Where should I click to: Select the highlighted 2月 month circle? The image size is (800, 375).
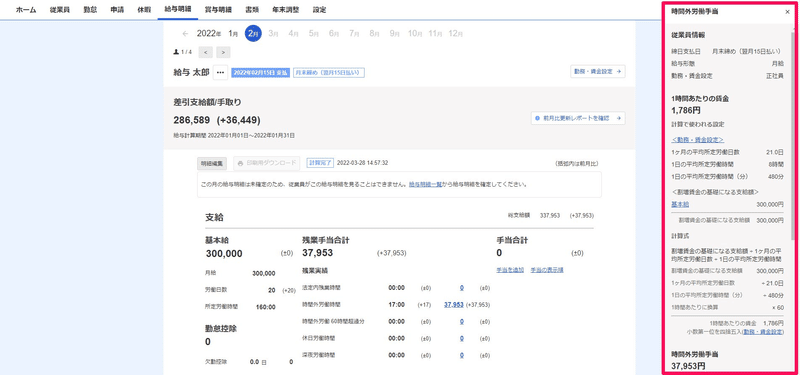tap(253, 34)
